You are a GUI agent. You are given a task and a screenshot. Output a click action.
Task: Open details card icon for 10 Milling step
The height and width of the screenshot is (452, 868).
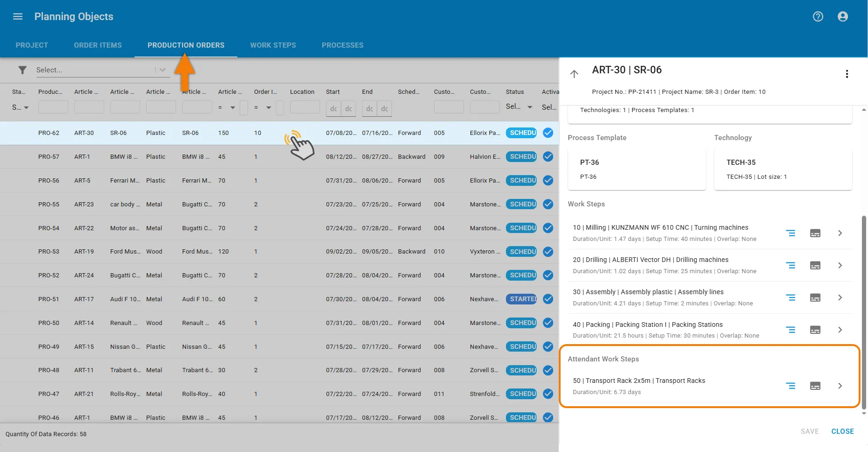[815, 233]
